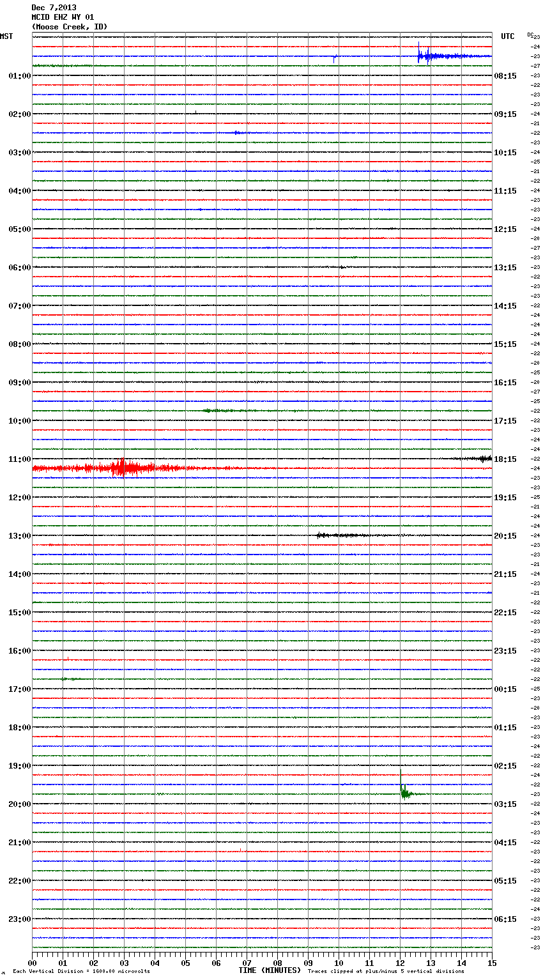Select the 04:00 MST hour label
This screenshot has height=980, width=543.
pyautogui.click(x=20, y=191)
